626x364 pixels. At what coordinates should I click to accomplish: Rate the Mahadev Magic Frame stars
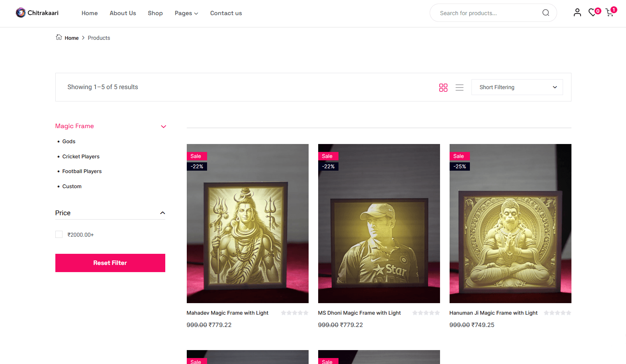(x=295, y=313)
